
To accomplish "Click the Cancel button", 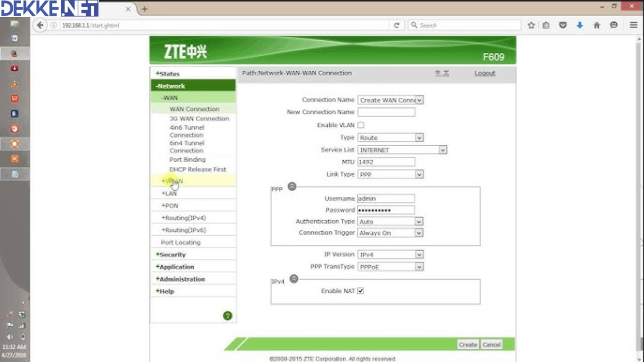I will tap(491, 345).
